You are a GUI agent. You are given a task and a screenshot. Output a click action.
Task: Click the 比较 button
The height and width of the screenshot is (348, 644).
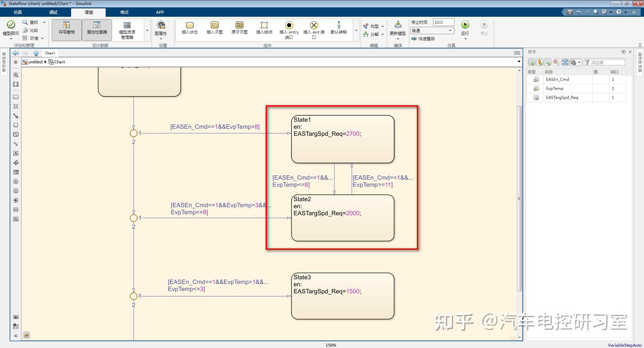point(32,30)
